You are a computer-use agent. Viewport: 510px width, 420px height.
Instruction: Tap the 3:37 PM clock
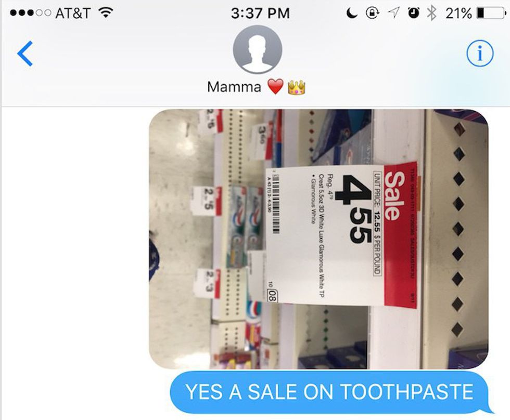coord(260,14)
